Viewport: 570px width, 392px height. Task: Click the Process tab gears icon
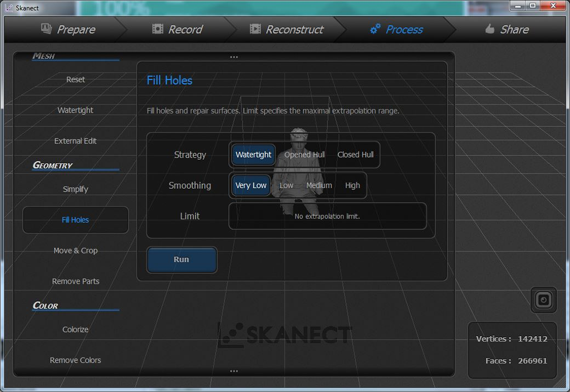(375, 29)
